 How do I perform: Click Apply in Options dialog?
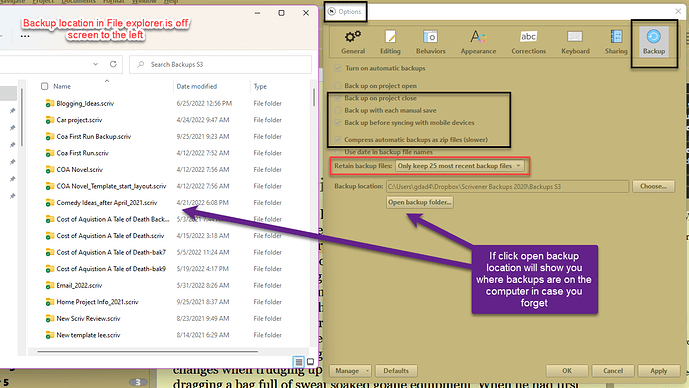[x=659, y=371]
